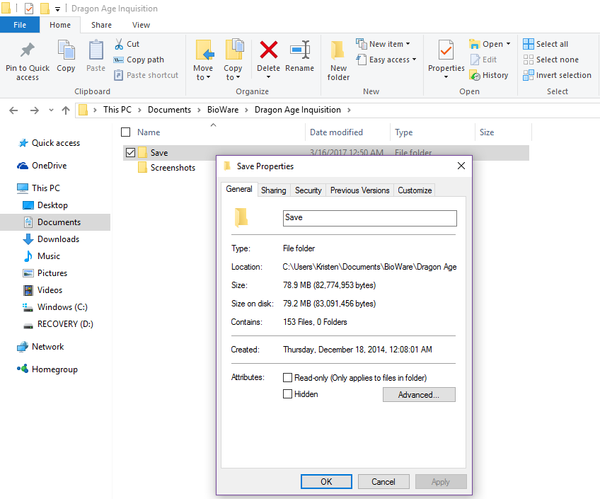Switch to Security tab in Save Properties

coord(308,190)
